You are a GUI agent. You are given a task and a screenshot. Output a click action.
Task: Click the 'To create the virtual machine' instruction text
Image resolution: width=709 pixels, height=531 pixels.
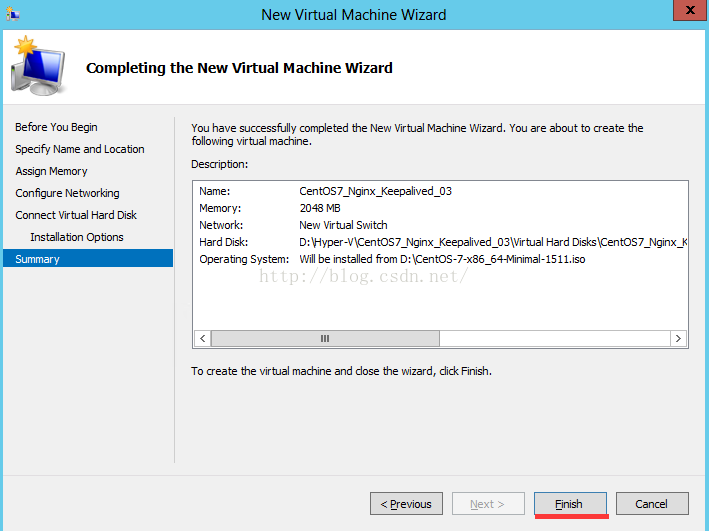341,371
